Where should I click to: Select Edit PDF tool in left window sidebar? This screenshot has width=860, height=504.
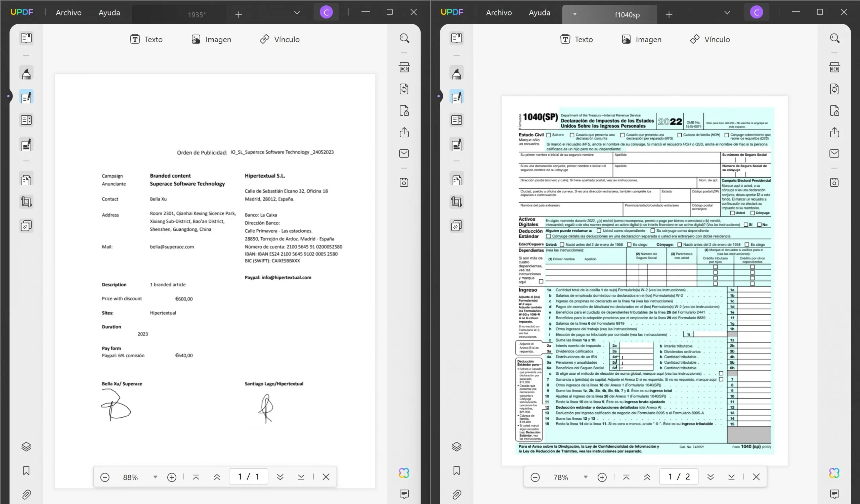tap(26, 97)
